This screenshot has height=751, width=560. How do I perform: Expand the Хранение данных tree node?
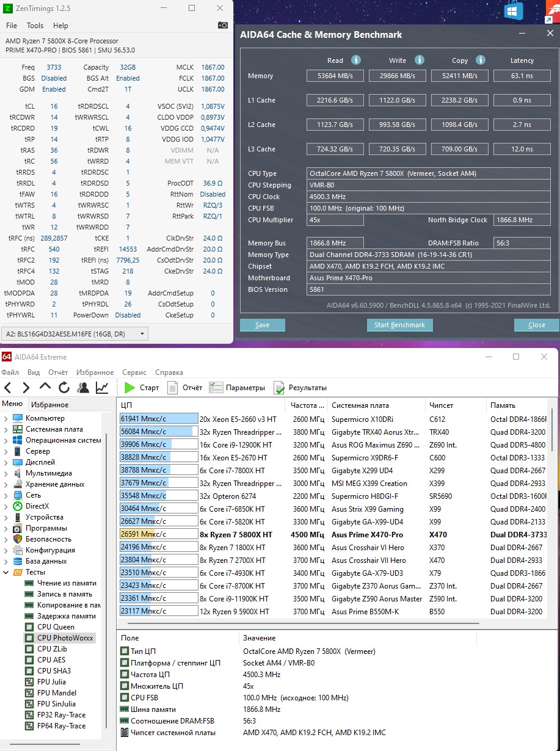click(x=6, y=484)
